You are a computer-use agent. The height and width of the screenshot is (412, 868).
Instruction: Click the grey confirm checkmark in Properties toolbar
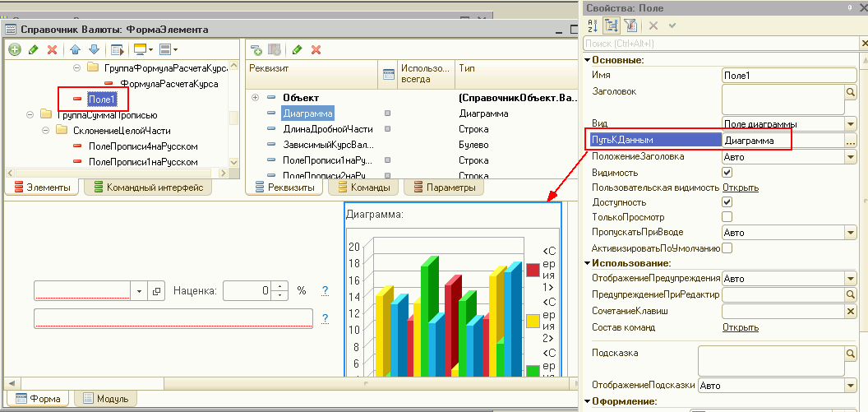tap(672, 25)
